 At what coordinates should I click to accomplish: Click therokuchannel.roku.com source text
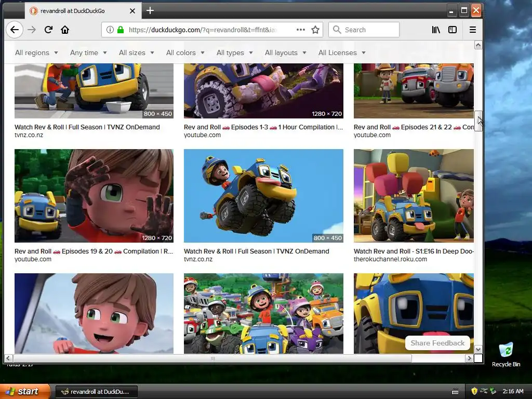point(390,259)
